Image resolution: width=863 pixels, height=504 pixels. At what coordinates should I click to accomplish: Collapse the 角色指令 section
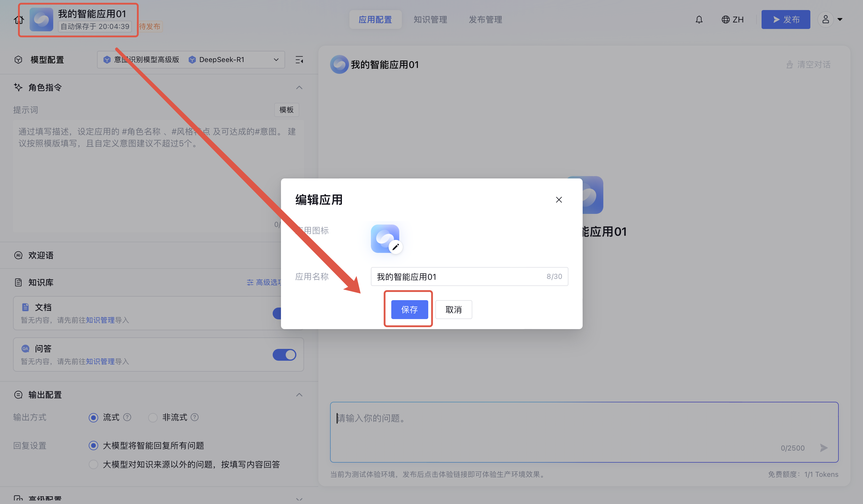coord(299,87)
